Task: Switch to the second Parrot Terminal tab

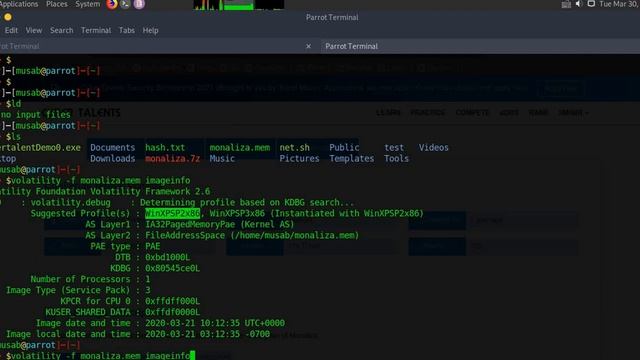Action: 480,46
